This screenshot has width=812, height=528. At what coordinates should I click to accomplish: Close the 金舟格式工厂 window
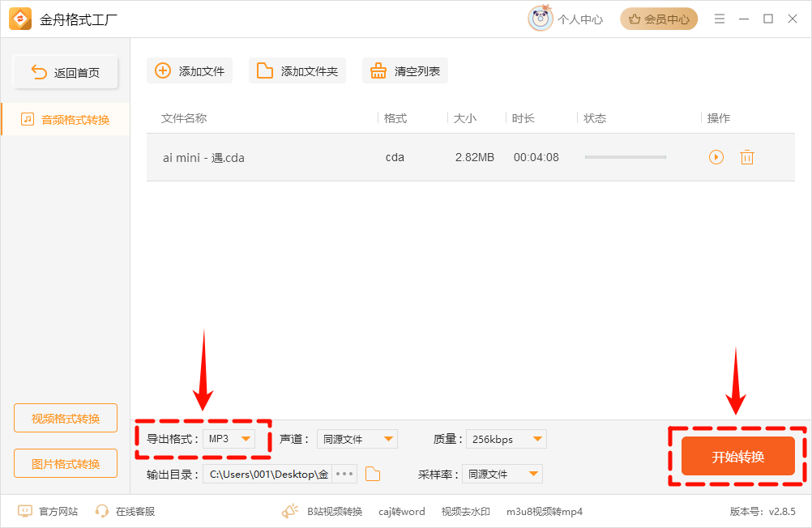click(x=793, y=19)
